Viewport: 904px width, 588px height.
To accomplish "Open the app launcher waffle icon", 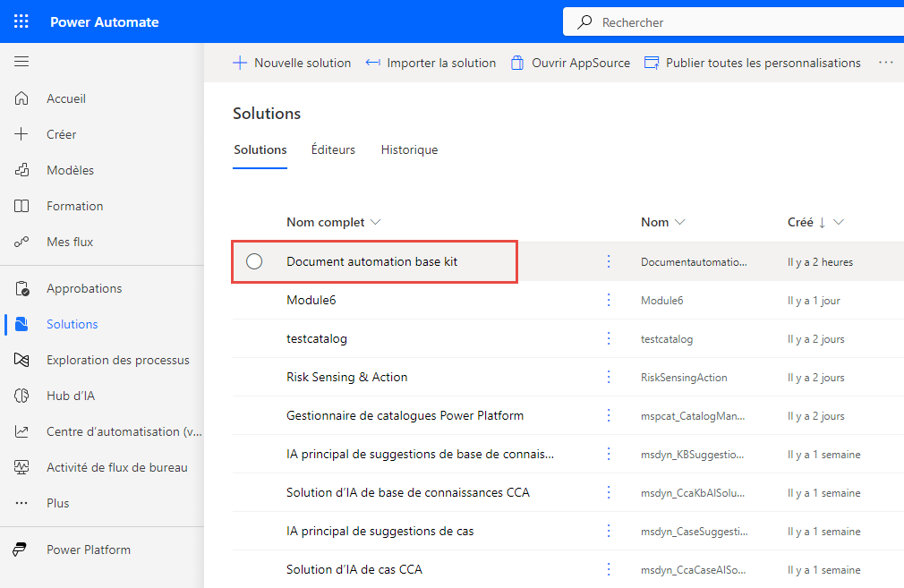I will (21, 21).
